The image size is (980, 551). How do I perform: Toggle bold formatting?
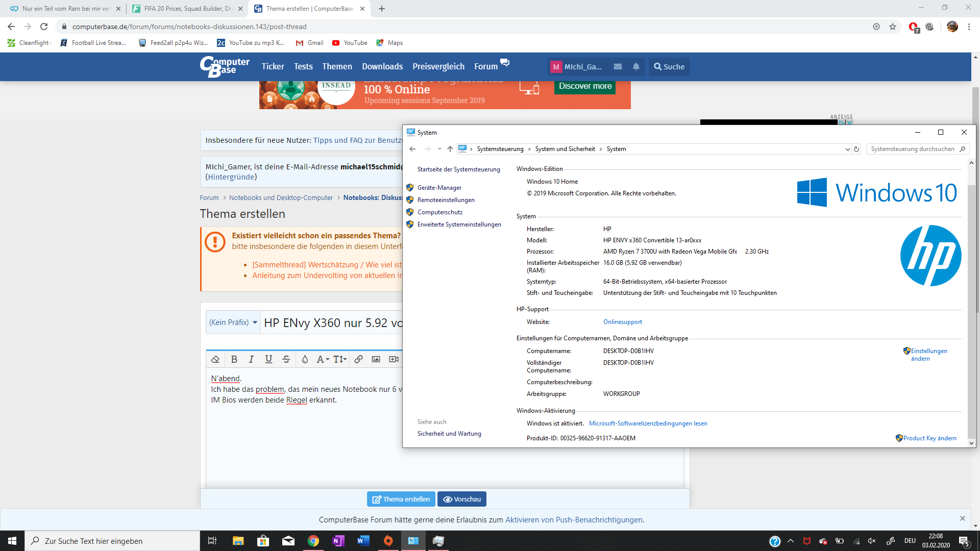click(x=234, y=359)
